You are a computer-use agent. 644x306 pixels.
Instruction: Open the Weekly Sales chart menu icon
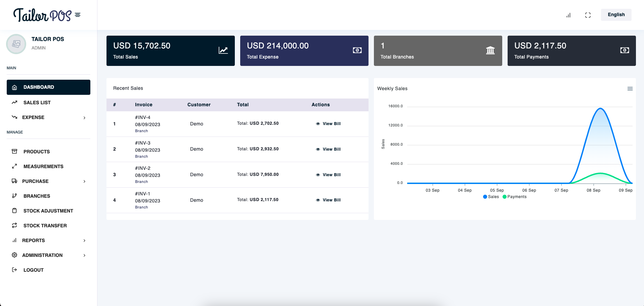pyautogui.click(x=630, y=89)
